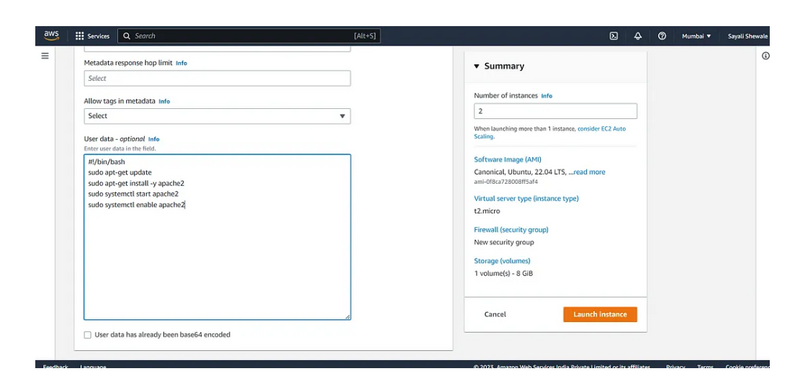
Task: Open the Storage (volumes) link
Action: click(502, 261)
